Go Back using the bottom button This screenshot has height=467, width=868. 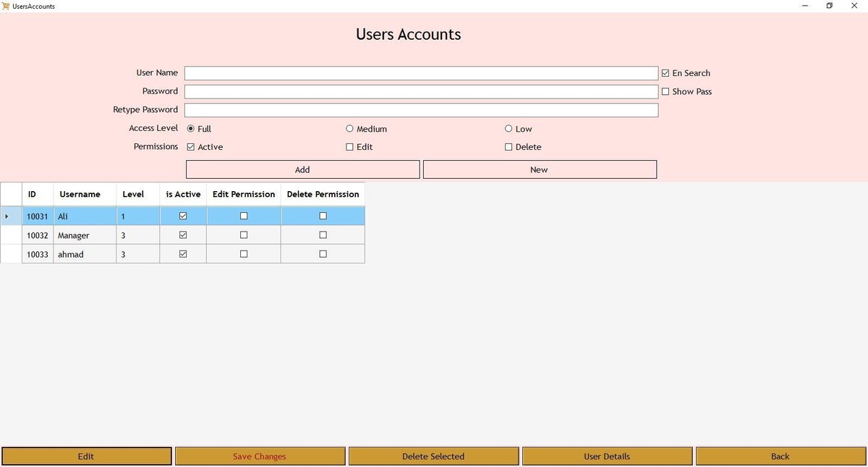[x=780, y=456]
